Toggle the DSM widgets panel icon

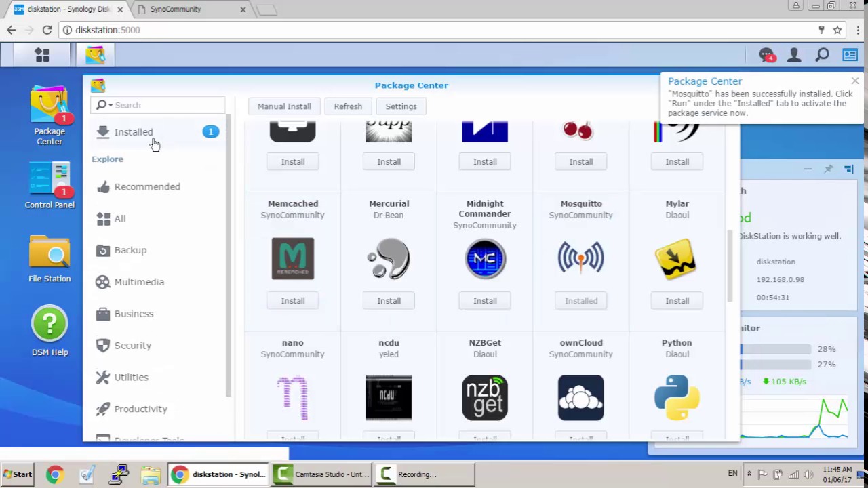(x=850, y=55)
